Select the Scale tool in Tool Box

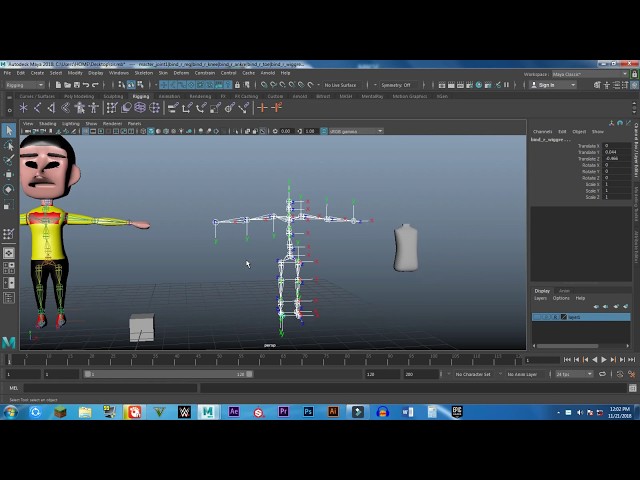tap(9, 205)
